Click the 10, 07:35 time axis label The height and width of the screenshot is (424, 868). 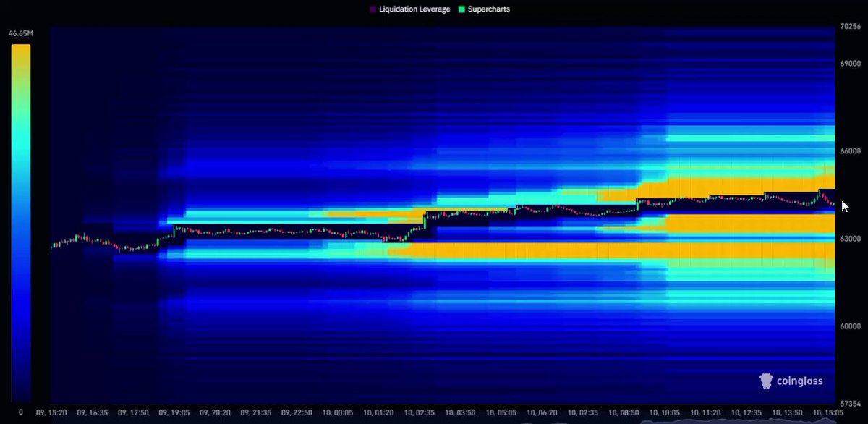[582, 412]
